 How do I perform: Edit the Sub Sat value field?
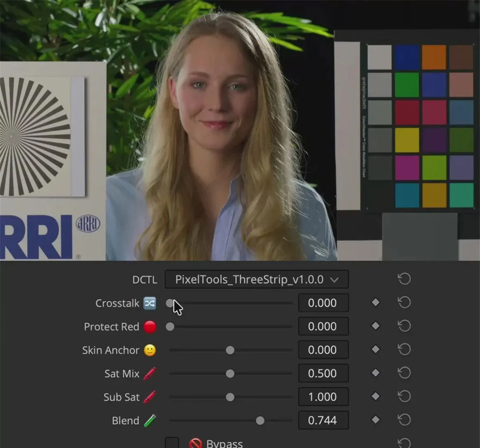(x=323, y=397)
